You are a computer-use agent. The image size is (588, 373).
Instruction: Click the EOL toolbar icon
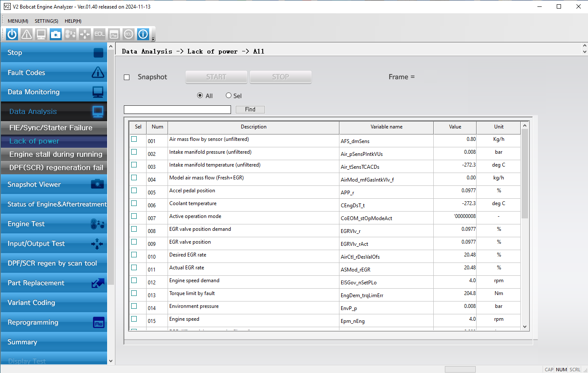[x=99, y=34]
